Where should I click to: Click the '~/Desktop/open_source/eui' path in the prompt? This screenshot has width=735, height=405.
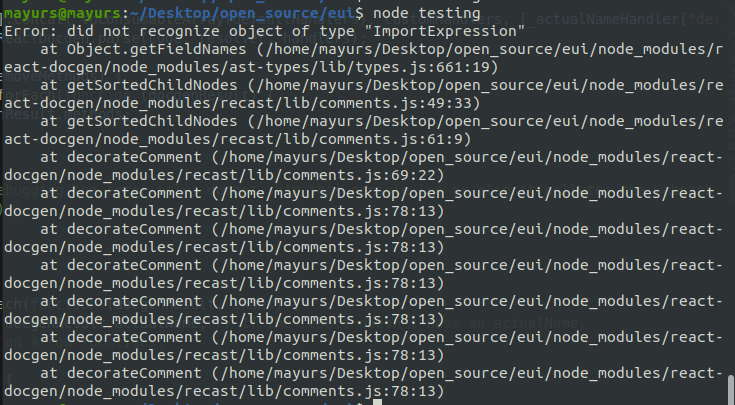242,13
